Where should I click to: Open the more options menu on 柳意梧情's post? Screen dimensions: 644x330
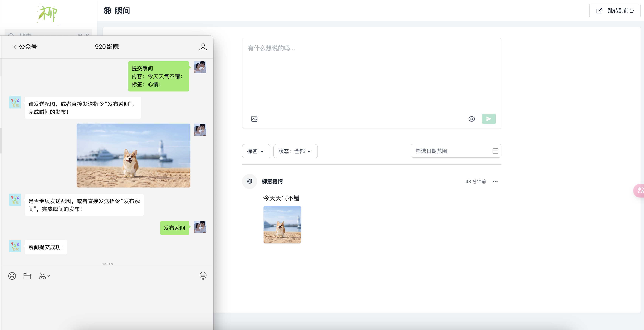495,182
